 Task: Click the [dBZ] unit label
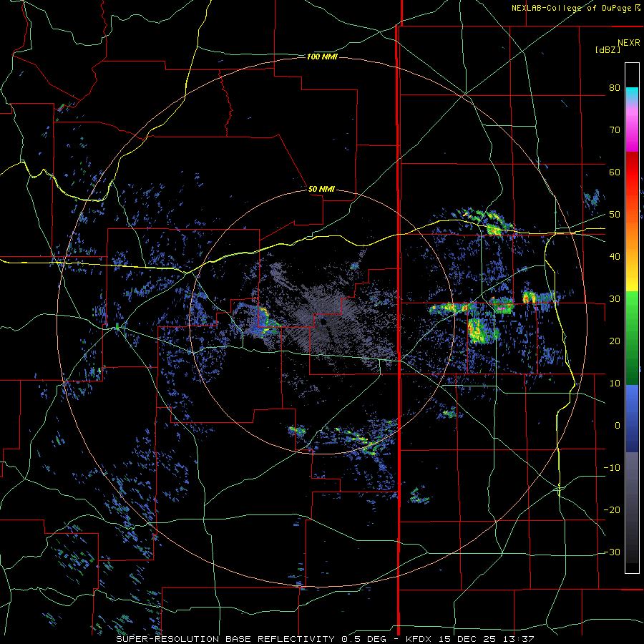608,49
